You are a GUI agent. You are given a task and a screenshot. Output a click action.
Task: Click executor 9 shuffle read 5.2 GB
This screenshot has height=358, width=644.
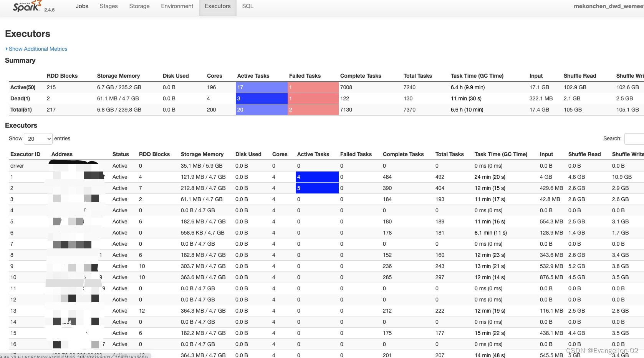[576, 266]
